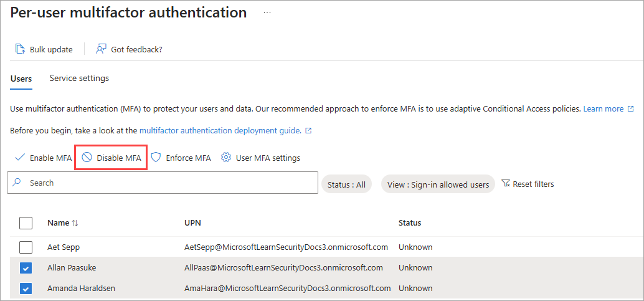Click inside the Search users field
The image size is (644, 301).
(x=168, y=183)
